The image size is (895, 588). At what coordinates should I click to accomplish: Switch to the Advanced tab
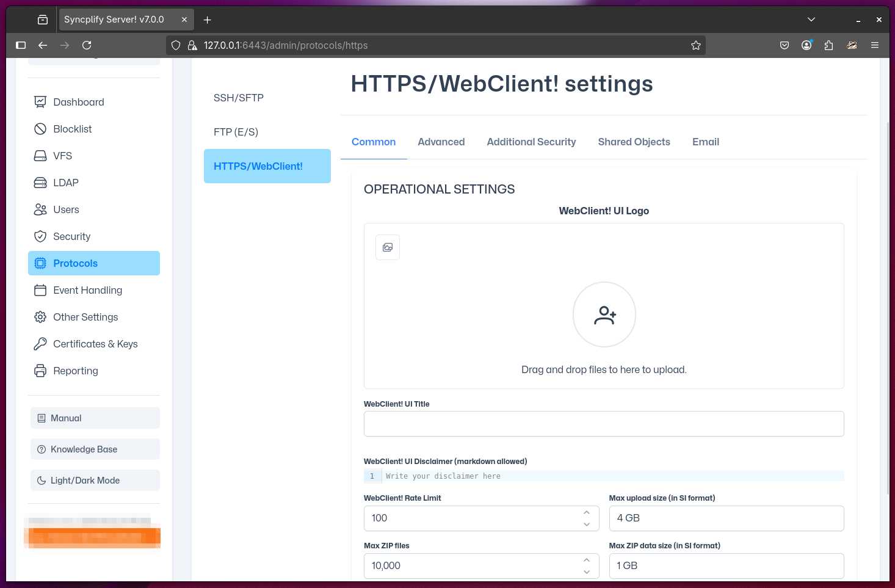pos(441,142)
